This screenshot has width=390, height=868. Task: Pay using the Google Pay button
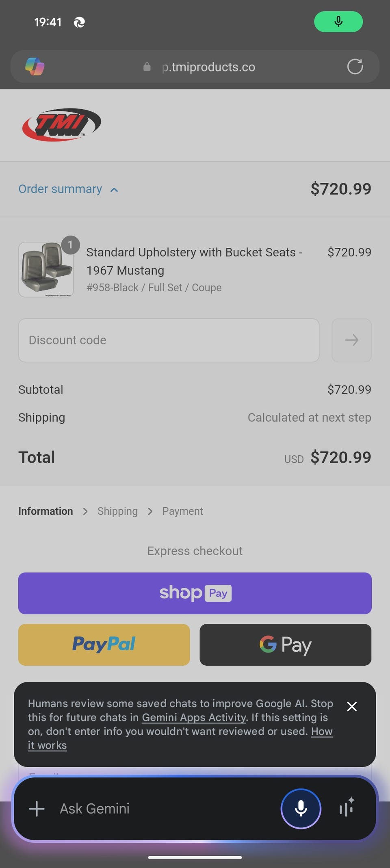pos(285,645)
